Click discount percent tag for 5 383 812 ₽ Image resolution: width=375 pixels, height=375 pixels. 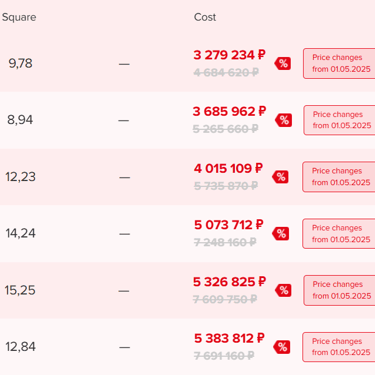click(282, 347)
